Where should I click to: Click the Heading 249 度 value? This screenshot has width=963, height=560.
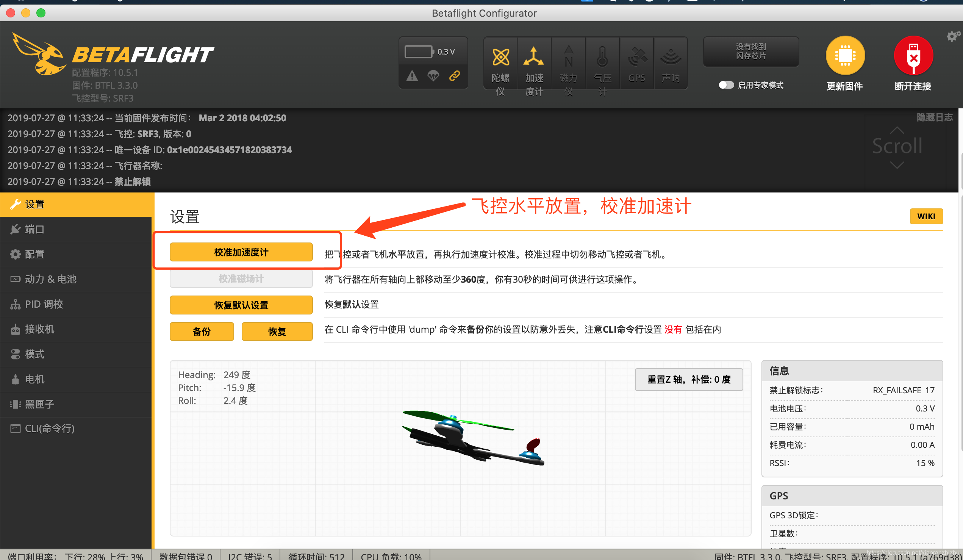click(237, 375)
